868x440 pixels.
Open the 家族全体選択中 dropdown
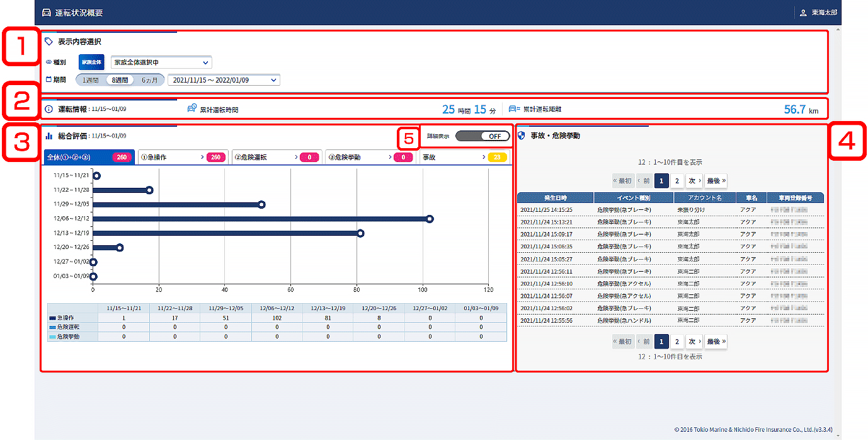click(x=161, y=62)
